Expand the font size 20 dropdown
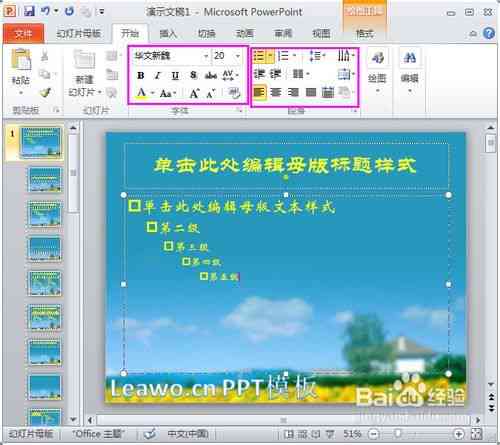 238,56
